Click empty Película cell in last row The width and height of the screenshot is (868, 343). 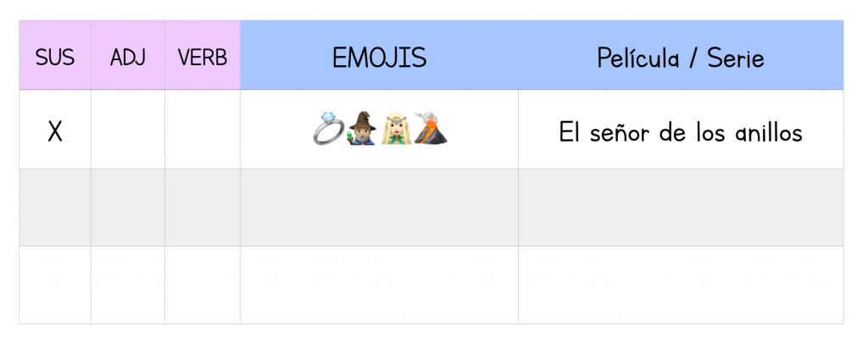(x=681, y=285)
